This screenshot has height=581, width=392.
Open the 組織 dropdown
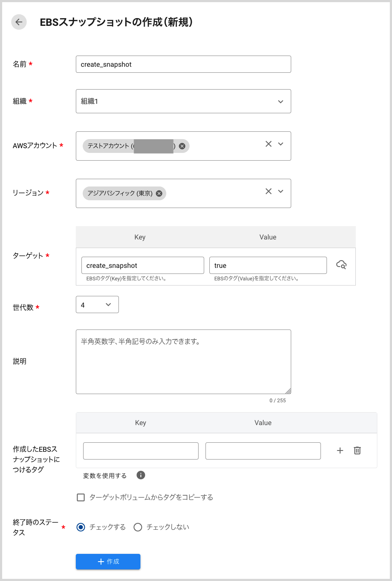tap(183, 101)
